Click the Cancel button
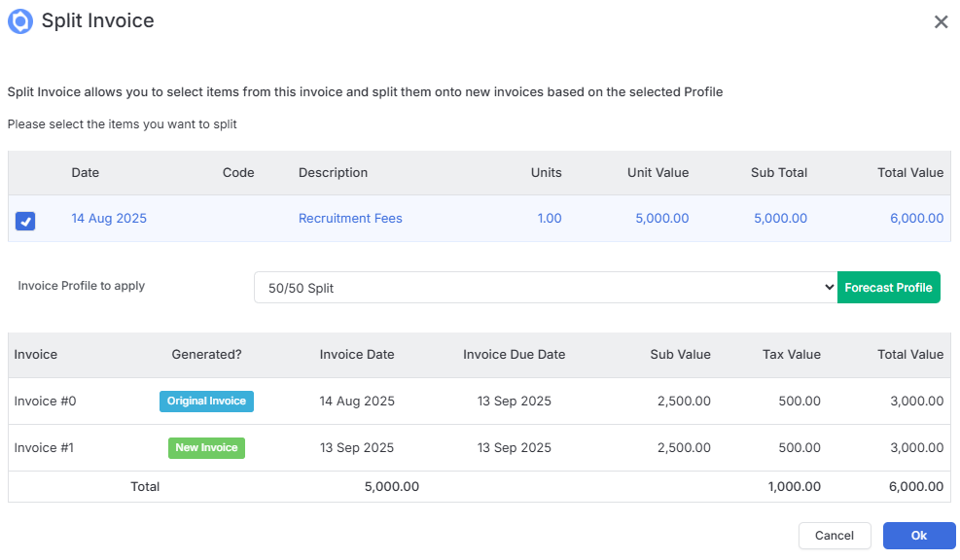The height and width of the screenshot is (560, 960). (x=835, y=536)
